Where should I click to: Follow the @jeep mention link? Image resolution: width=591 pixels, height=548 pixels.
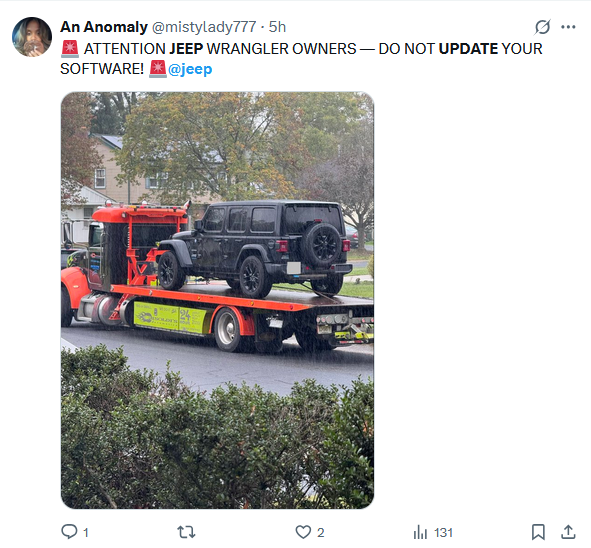click(x=190, y=69)
